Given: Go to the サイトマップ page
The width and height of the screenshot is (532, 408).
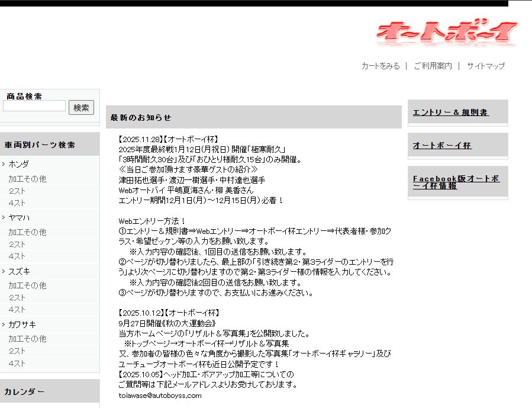Looking at the screenshot, I should point(485,66).
